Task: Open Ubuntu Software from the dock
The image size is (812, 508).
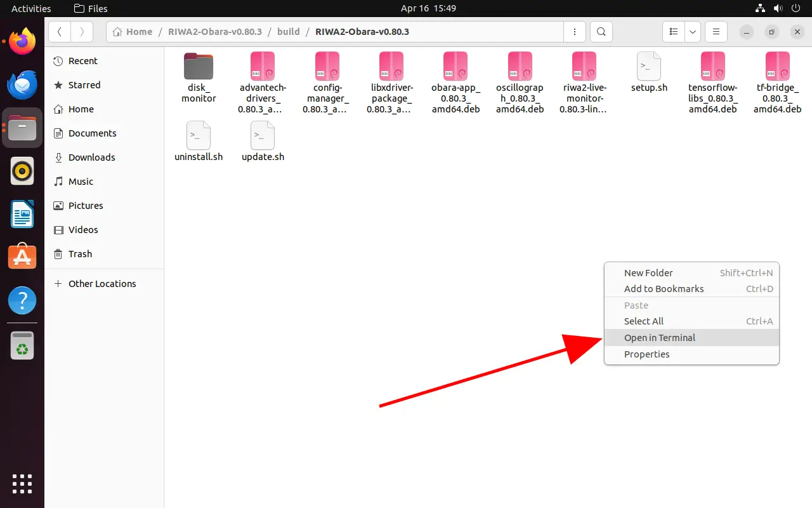Action: coord(22,257)
